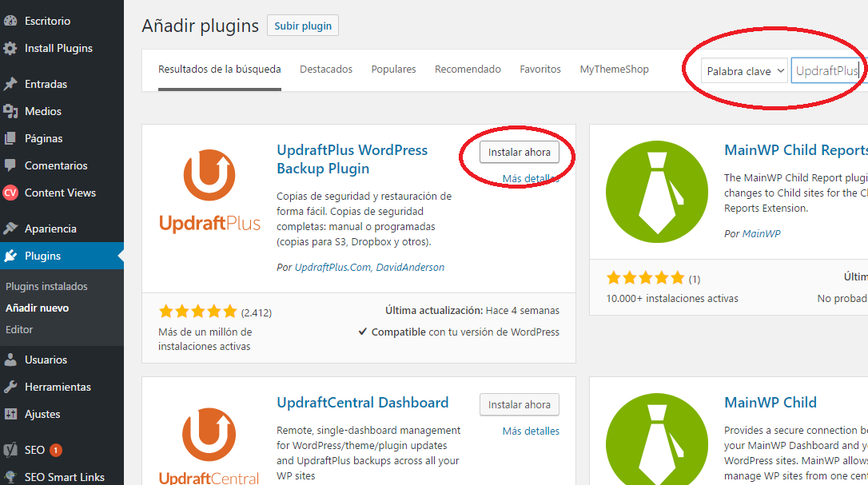Click the MainWP Child Reports tie logo
The width and height of the screenshot is (868, 485).
pos(657,192)
